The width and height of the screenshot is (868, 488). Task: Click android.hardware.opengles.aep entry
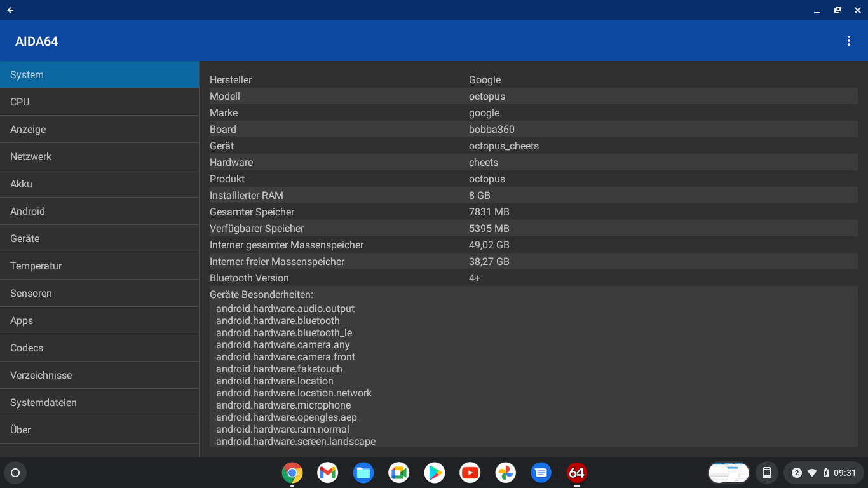coord(287,417)
